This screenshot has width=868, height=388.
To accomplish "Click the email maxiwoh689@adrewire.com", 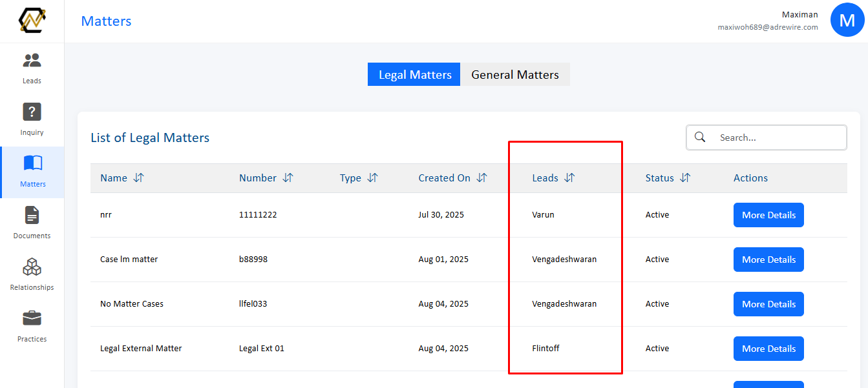I will (768, 28).
